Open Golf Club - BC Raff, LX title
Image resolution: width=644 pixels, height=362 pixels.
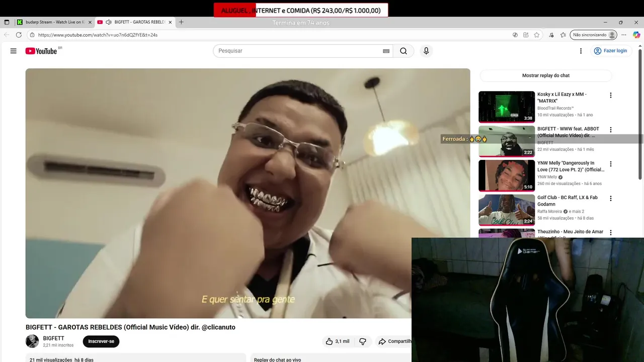[568, 201]
